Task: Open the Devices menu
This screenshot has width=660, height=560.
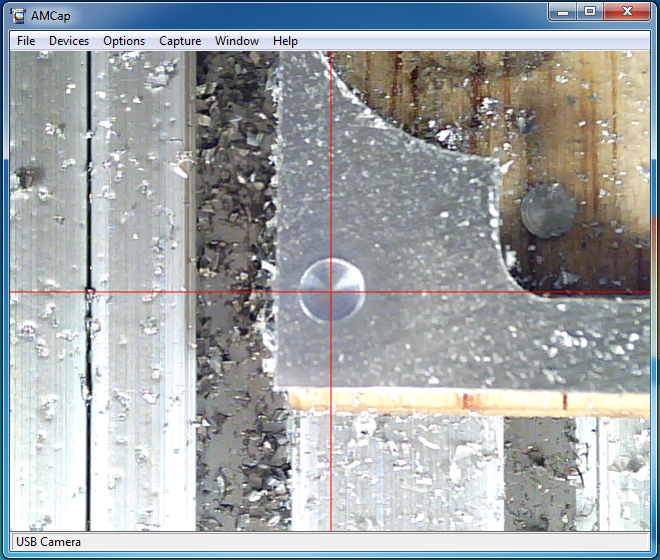Action: pyautogui.click(x=69, y=41)
